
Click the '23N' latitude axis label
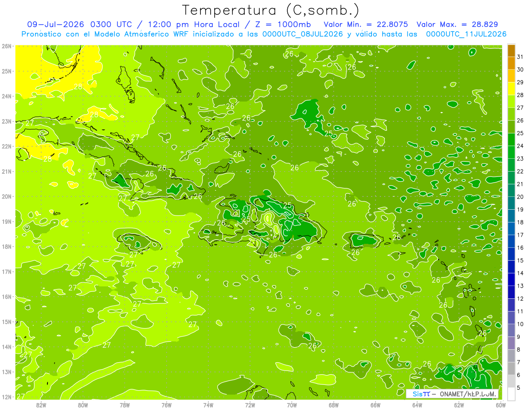[x=6, y=121]
